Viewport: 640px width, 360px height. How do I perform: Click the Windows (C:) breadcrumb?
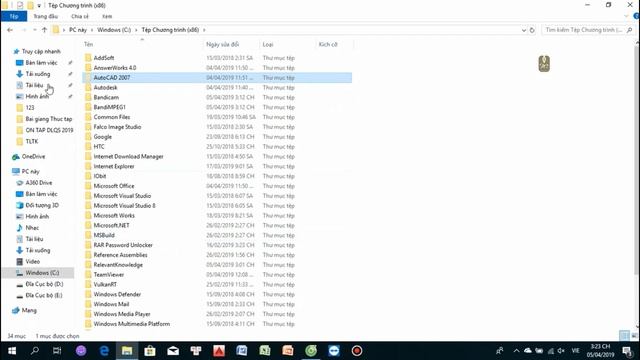(114, 30)
